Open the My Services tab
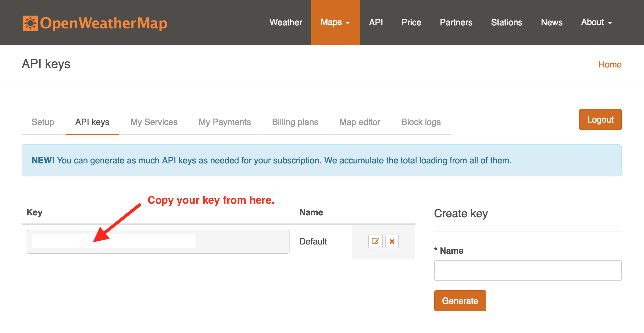Viewport: 644px width, 333px height. pos(154,122)
